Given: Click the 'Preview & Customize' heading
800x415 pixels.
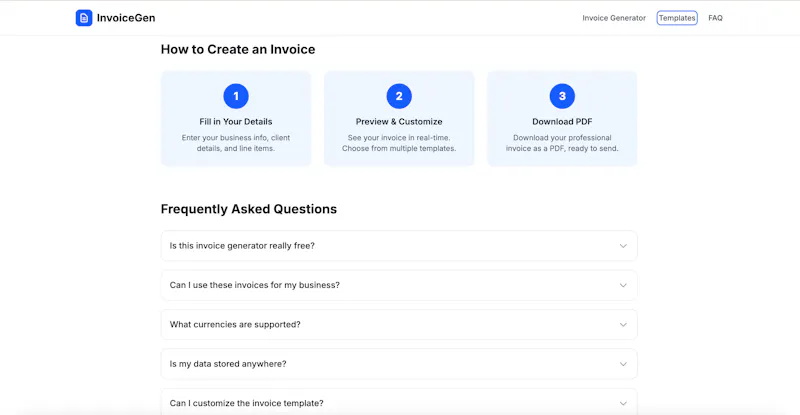Looking at the screenshot, I should click(399, 121).
